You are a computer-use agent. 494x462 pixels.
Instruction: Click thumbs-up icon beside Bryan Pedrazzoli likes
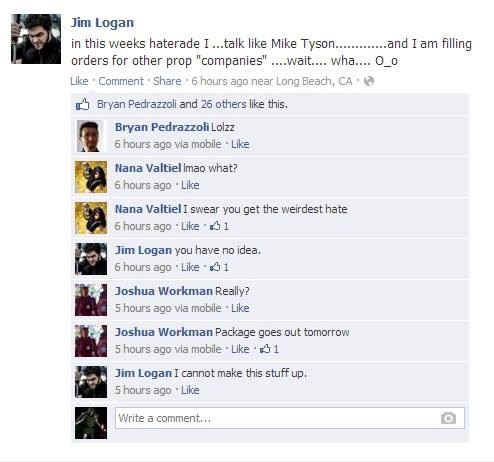[82, 104]
